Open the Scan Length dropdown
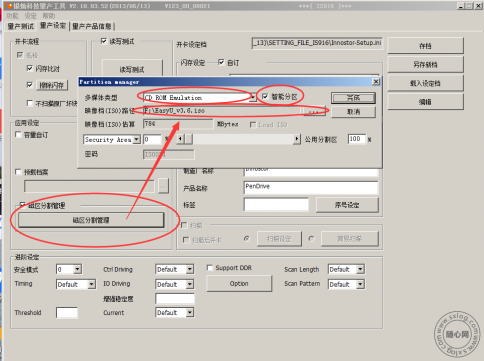Image resolution: width=484 pixels, height=361 pixels. pos(360,269)
